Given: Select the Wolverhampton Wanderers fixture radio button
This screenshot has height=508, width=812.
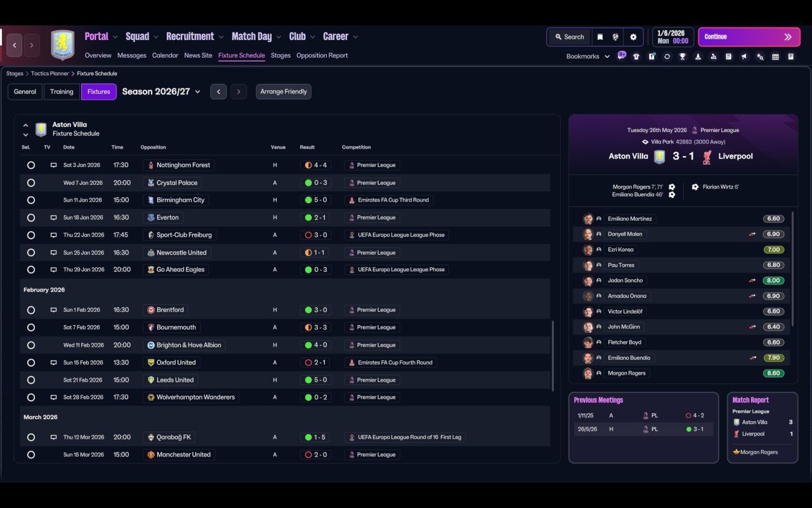Looking at the screenshot, I should [30, 398].
